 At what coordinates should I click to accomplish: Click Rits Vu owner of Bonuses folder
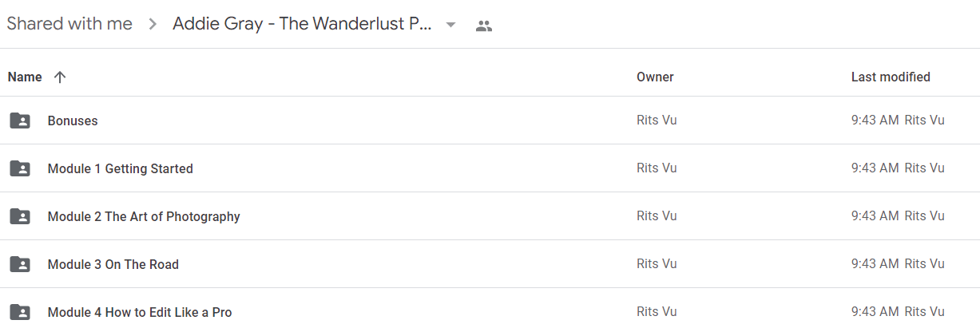click(x=657, y=121)
